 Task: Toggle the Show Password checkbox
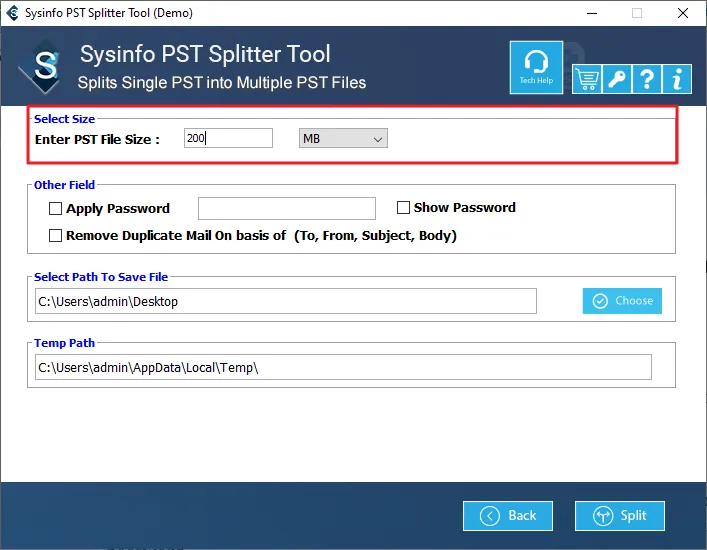point(403,207)
